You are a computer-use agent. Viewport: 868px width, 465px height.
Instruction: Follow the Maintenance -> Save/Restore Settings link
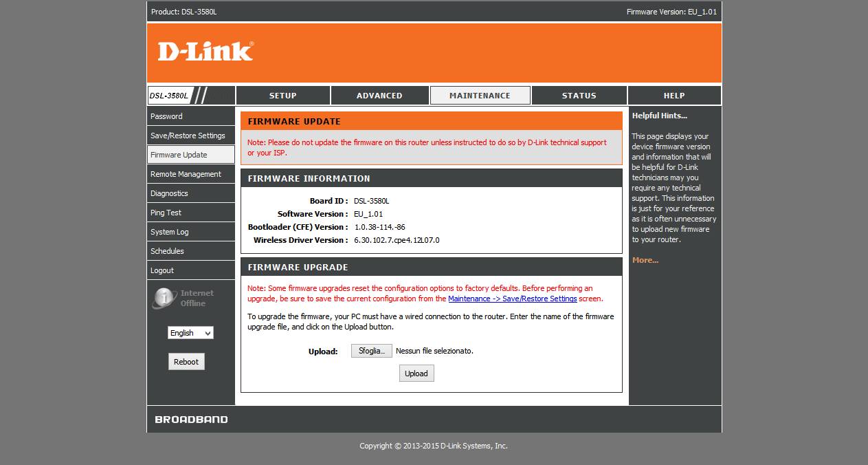[x=513, y=299]
